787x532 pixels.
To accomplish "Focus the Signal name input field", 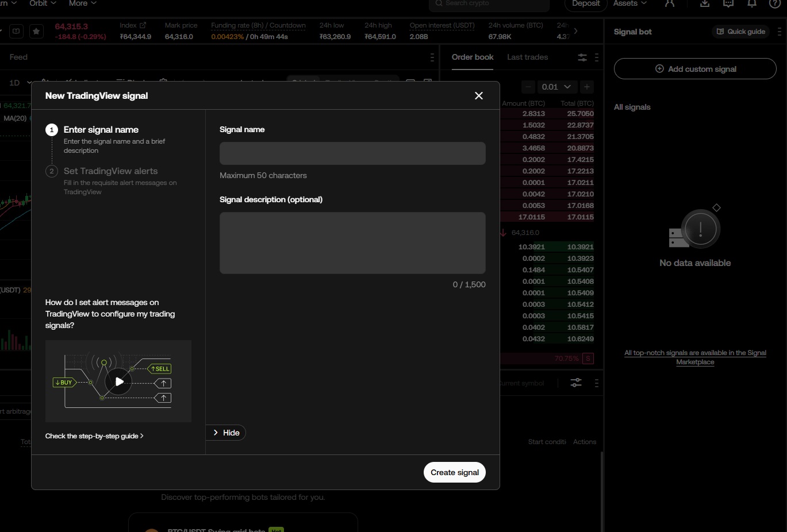I will click(x=352, y=153).
